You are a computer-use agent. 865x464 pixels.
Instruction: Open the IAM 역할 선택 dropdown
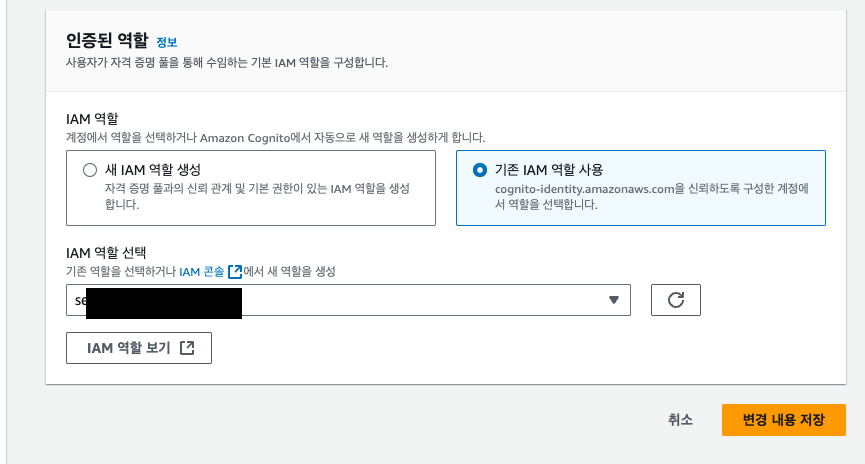pyautogui.click(x=348, y=300)
